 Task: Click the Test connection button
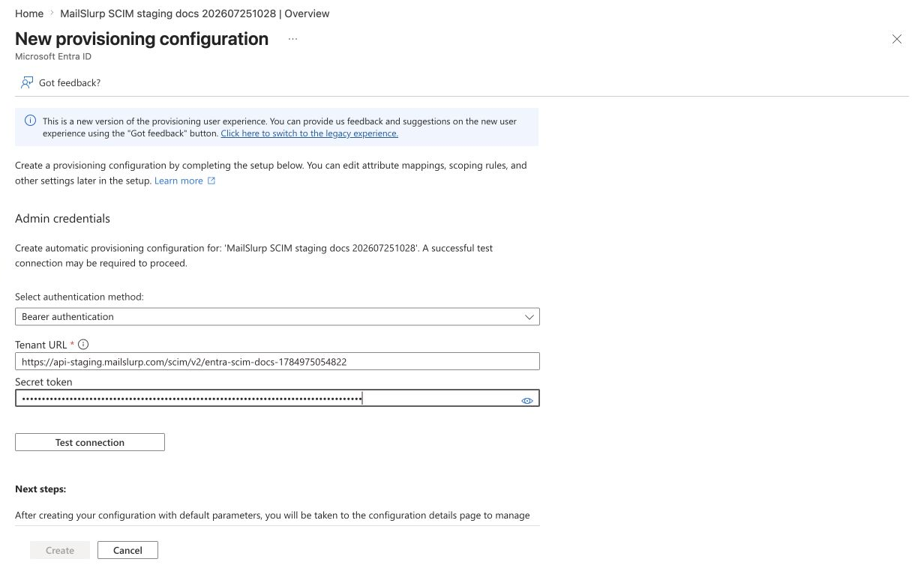tap(90, 442)
